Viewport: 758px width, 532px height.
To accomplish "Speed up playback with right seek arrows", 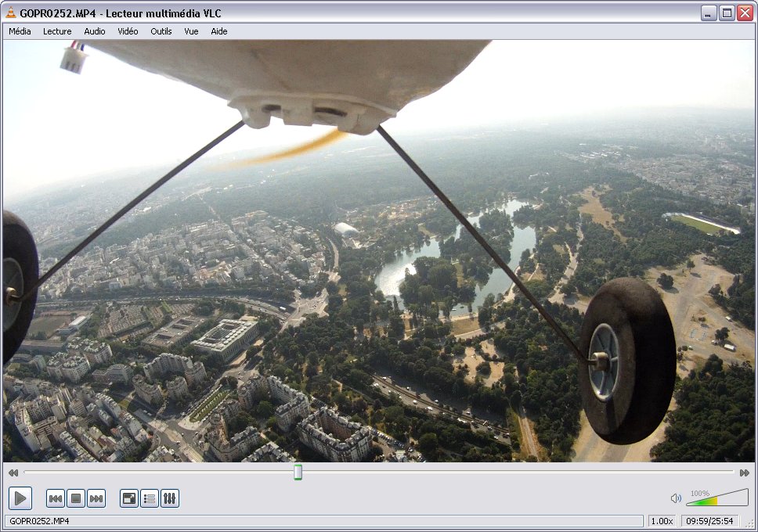I will 745,473.
